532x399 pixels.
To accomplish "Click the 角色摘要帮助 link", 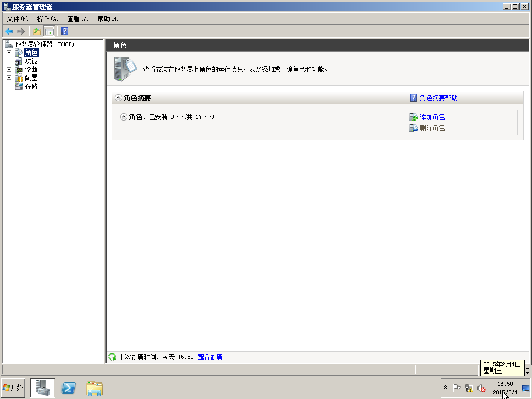I will pos(438,98).
